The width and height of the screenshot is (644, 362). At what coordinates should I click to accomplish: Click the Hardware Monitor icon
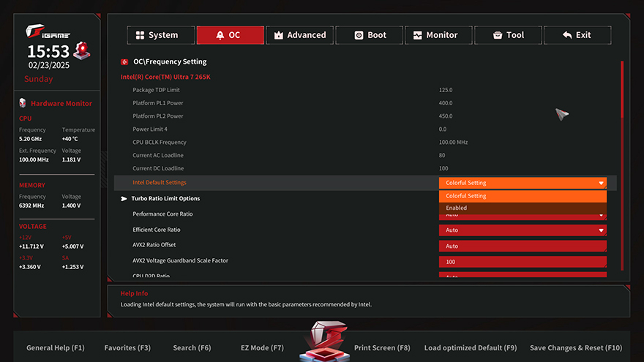[x=23, y=103]
